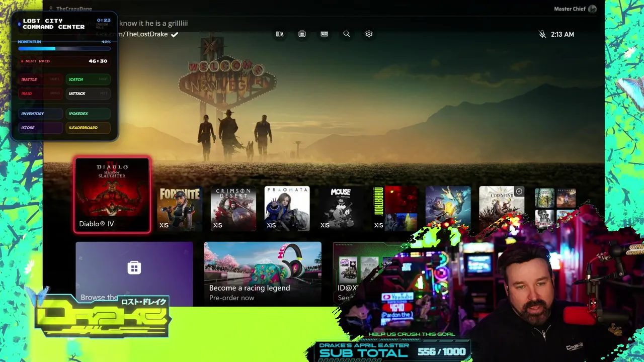Viewport: 644px width, 362px height.
Task: Click the !ATTACK command button
Action: click(x=89, y=94)
